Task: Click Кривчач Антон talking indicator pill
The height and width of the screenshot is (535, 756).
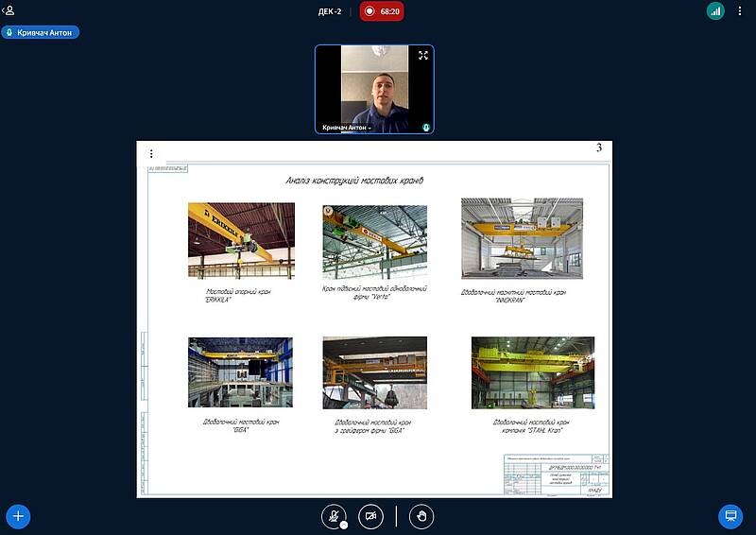Action: coord(40,32)
